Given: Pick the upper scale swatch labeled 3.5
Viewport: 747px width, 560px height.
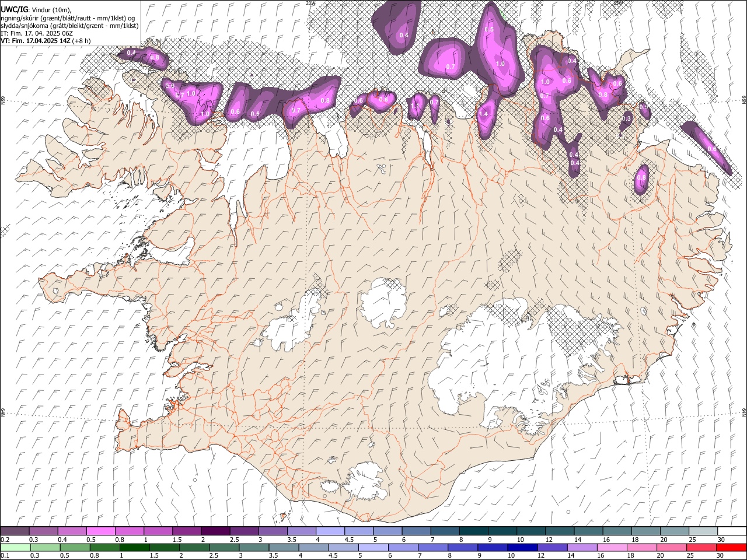Looking at the screenshot, I should [x=301, y=531].
